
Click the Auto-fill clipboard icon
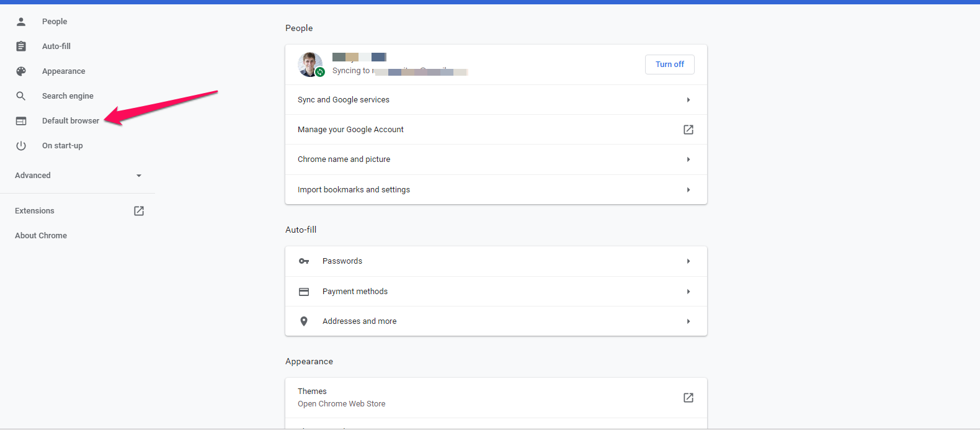point(21,47)
